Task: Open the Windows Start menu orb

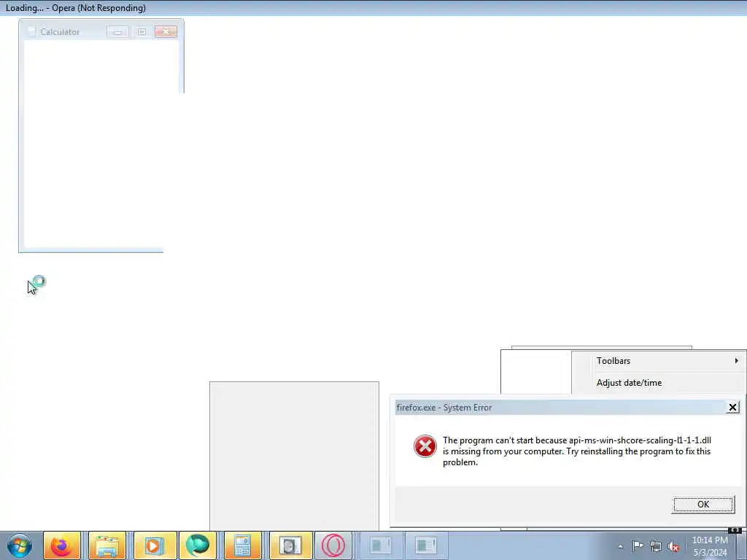Action: [x=20, y=545]
